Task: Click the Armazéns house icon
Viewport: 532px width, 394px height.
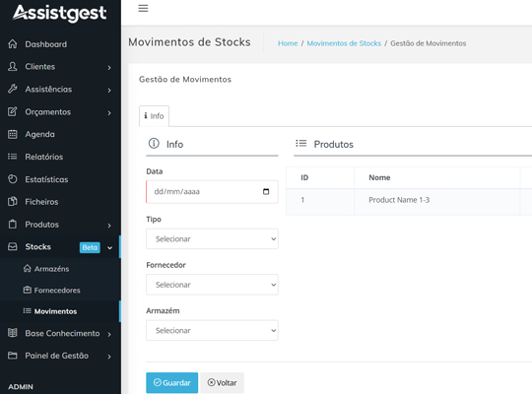Action: pos(28,269)
